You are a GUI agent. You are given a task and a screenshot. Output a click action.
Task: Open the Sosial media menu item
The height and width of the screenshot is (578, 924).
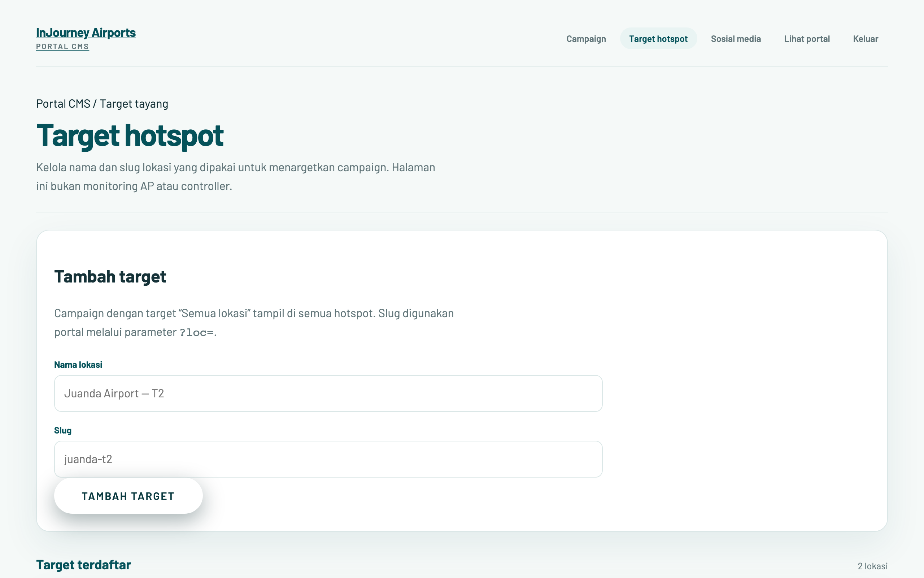point(736,39)
